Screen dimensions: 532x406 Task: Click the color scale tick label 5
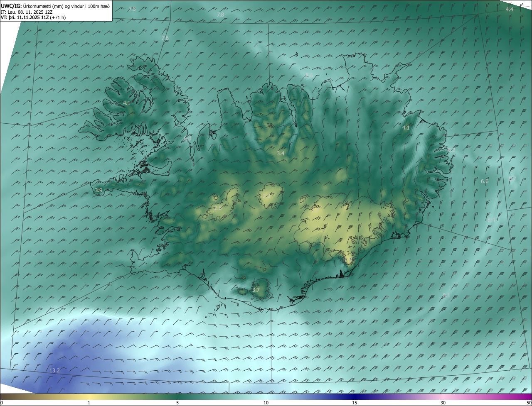177,403
